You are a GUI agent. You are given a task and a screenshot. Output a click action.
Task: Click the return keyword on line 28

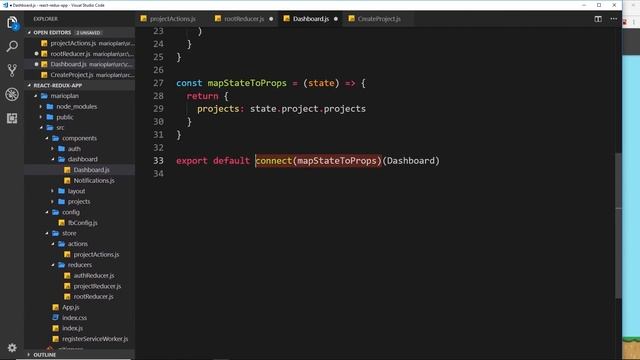pyautogui.click(x=202, y=96)
